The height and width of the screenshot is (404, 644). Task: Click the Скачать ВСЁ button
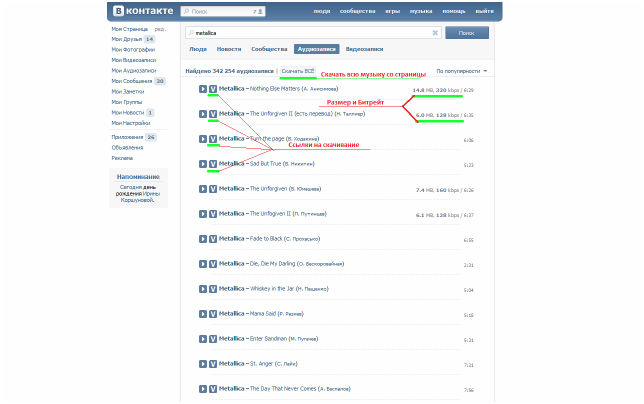coord(298,71)
